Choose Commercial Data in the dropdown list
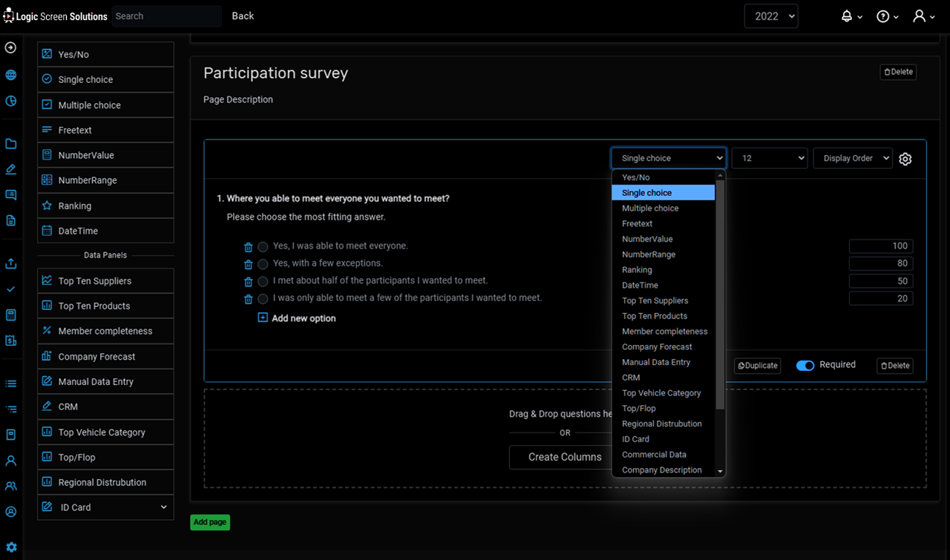This screenshot has width=950, height=560. coord(664,455)
